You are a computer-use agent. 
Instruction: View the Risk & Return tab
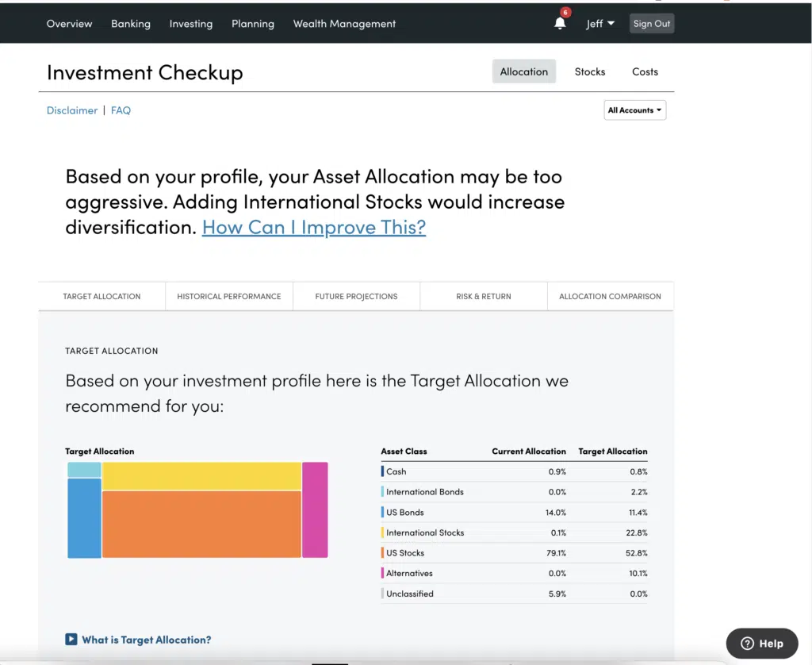[x=483, y=296]
